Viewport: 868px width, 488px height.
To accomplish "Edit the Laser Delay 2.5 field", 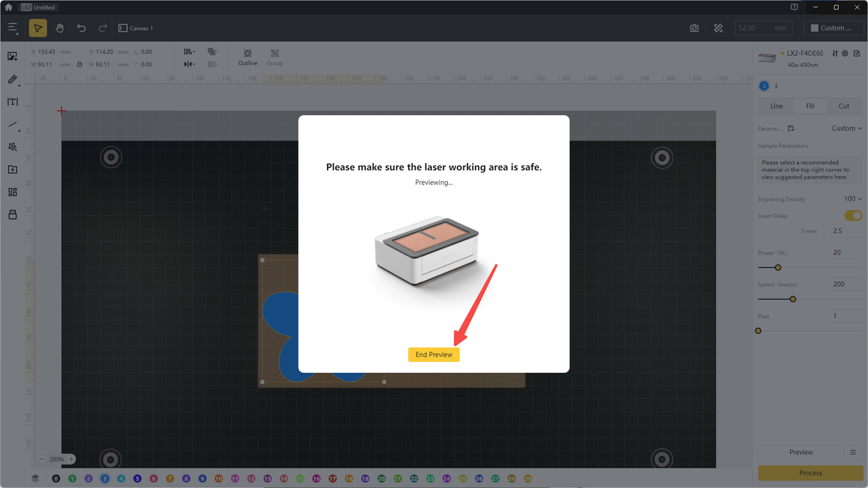I will point(846,230).
